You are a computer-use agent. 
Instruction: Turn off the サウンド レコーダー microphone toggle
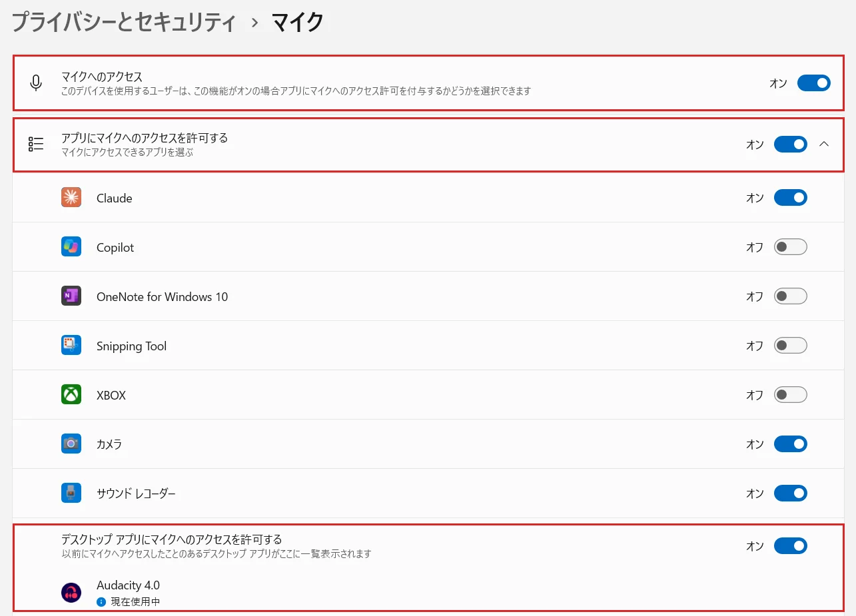[791, 493]
